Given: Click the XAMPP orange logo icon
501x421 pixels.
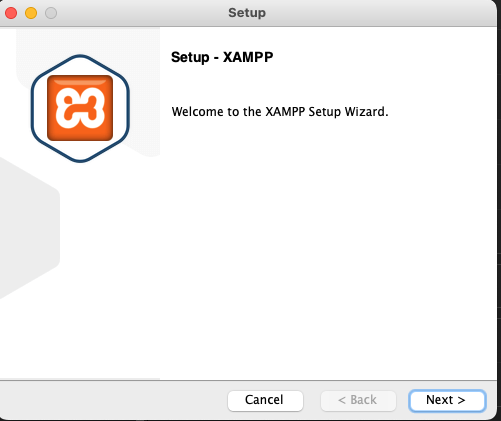Looking at the screenshot, I should pos(80,108).
